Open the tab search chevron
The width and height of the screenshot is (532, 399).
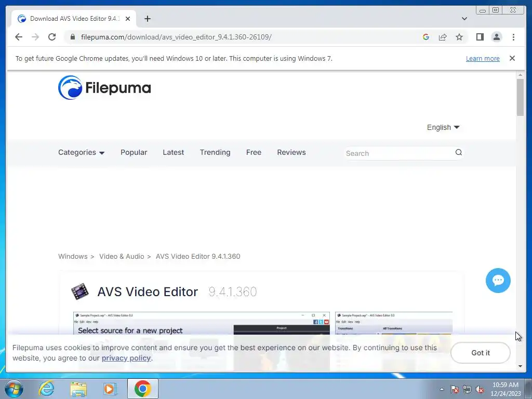coord(464,19)
